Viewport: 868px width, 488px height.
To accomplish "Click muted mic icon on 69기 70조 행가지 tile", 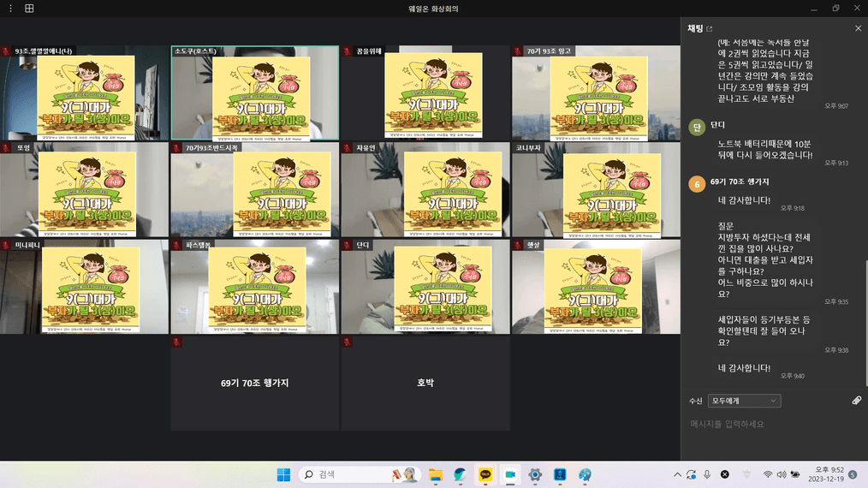I will tap(176, 342).
